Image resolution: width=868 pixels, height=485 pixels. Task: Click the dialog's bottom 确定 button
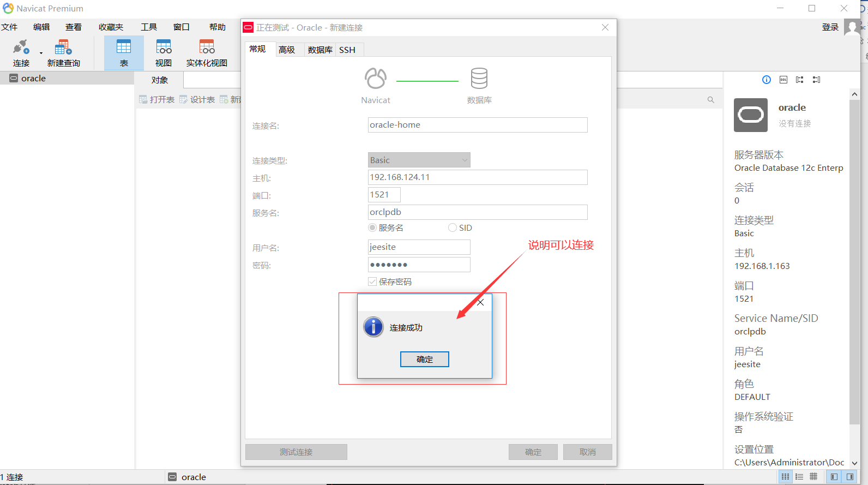(x=533, y=452)
